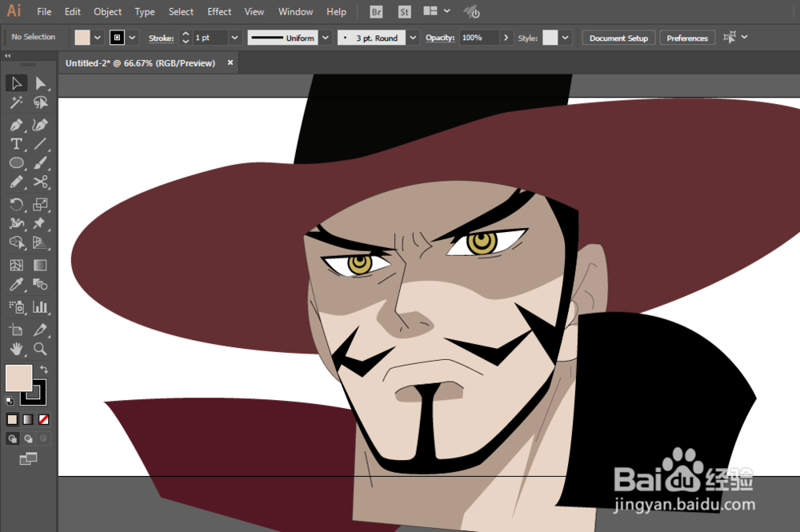
Task: Click the GPU performance rocket icon
Action: (471, 12)
